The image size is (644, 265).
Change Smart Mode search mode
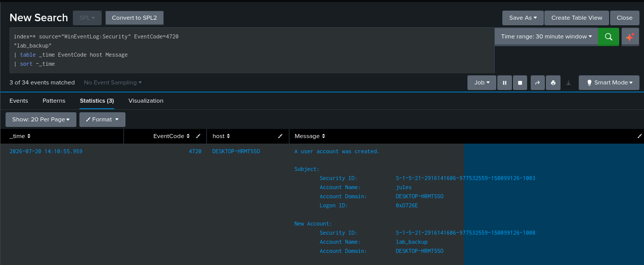coord(609,82)
